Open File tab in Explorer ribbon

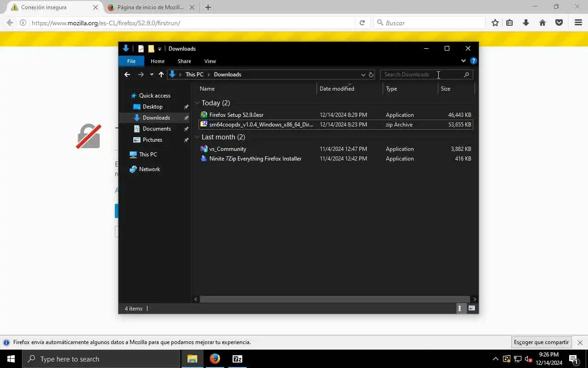131,61
